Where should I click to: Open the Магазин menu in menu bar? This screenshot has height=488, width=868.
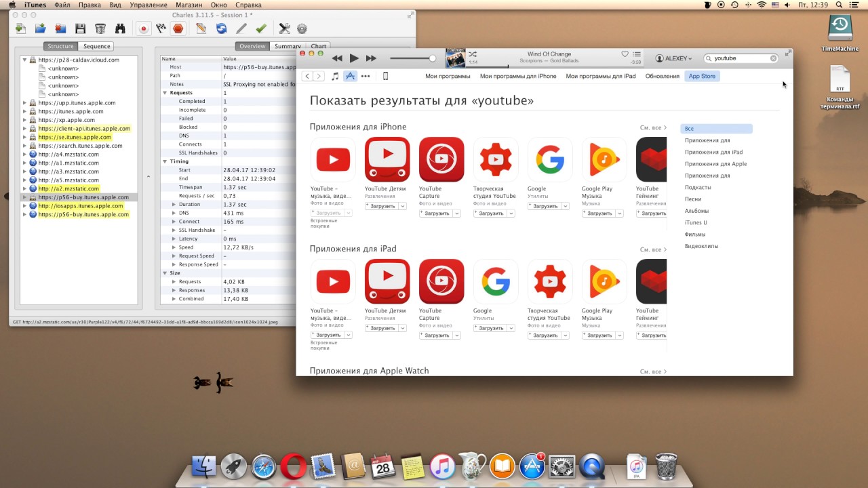pyautogui.click(x=190, y=5)
